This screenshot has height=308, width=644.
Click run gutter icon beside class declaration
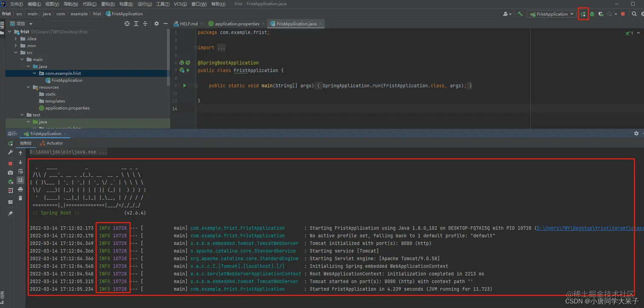[x=188, y=70]
